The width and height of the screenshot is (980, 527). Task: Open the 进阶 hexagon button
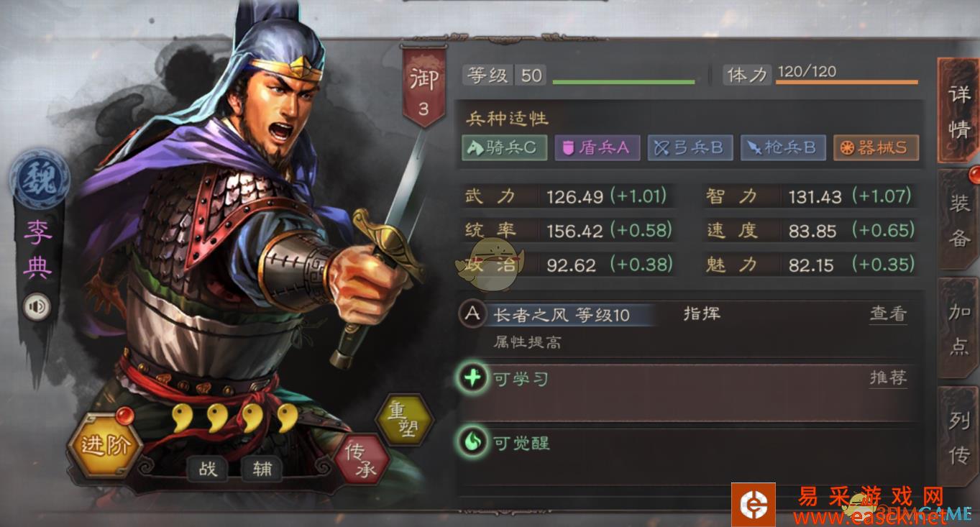click(x=105, y=446)
